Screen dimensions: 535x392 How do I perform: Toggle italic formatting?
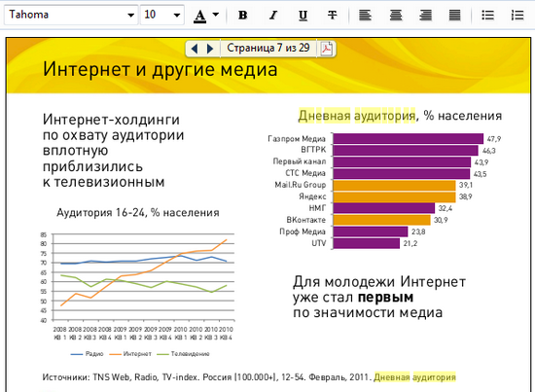pyautogui.click(x=273, y=15)
